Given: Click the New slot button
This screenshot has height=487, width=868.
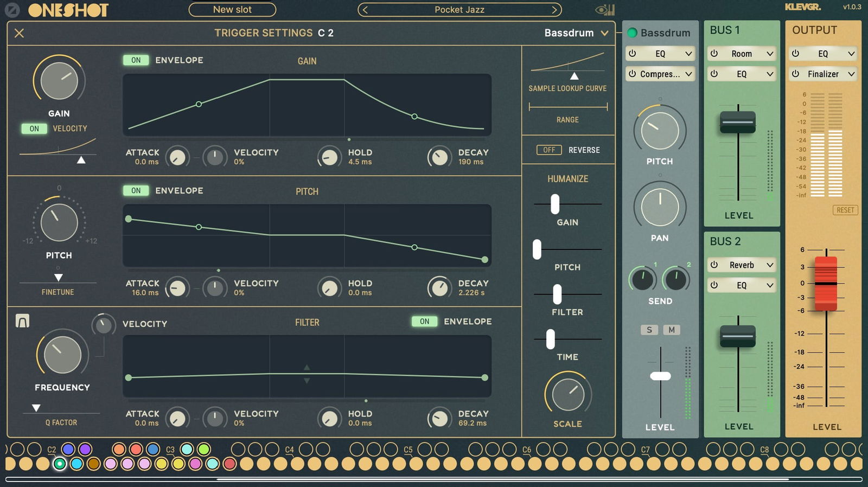Looking at the screenshot, I should [x=232, y=10].
